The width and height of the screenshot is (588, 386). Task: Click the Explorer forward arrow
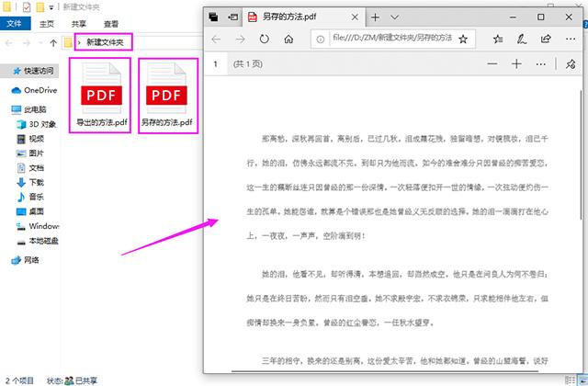[26, 43]
